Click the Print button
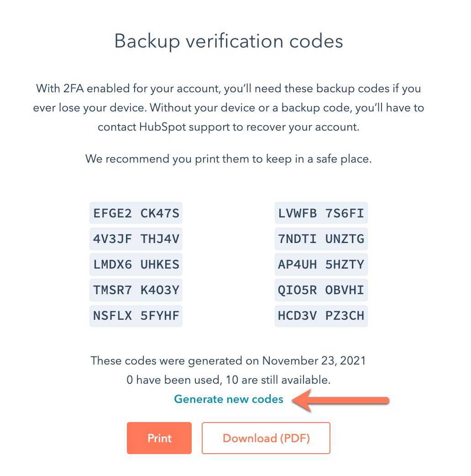Viewport: 471px width, 476px height. 159,438
